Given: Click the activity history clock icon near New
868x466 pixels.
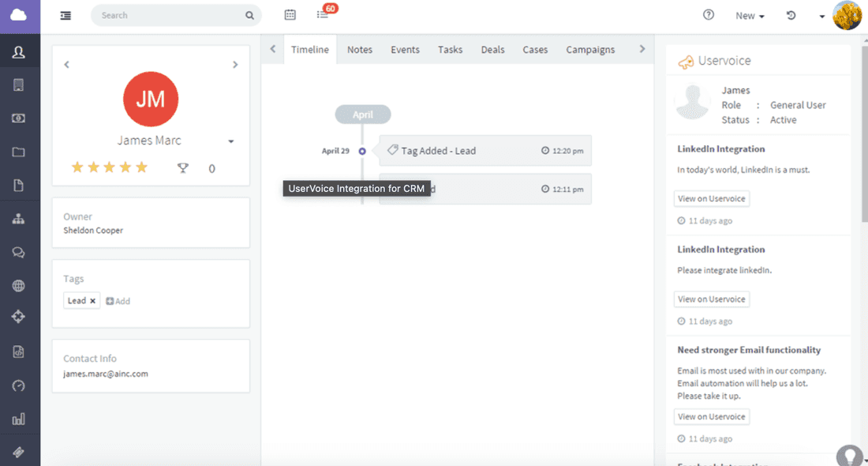Looking at the screenshot, I should click(791, 15).
